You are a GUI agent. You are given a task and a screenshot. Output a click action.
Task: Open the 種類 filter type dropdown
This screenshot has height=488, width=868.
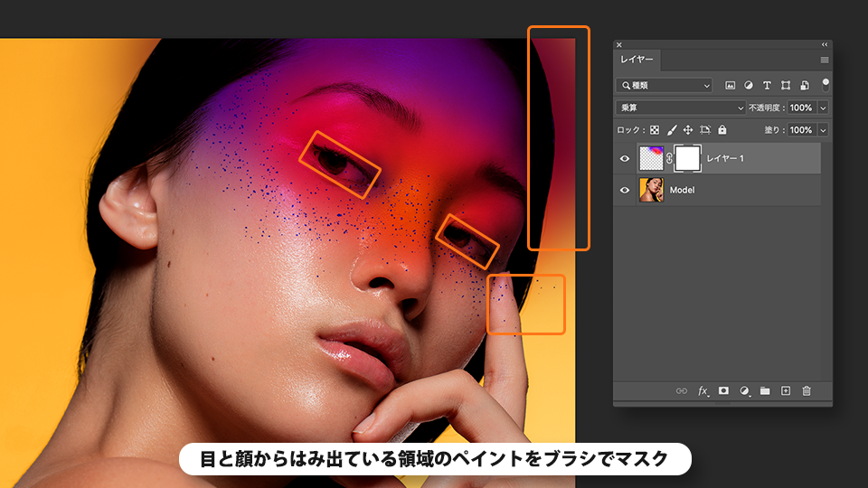[x=665, y=85]
